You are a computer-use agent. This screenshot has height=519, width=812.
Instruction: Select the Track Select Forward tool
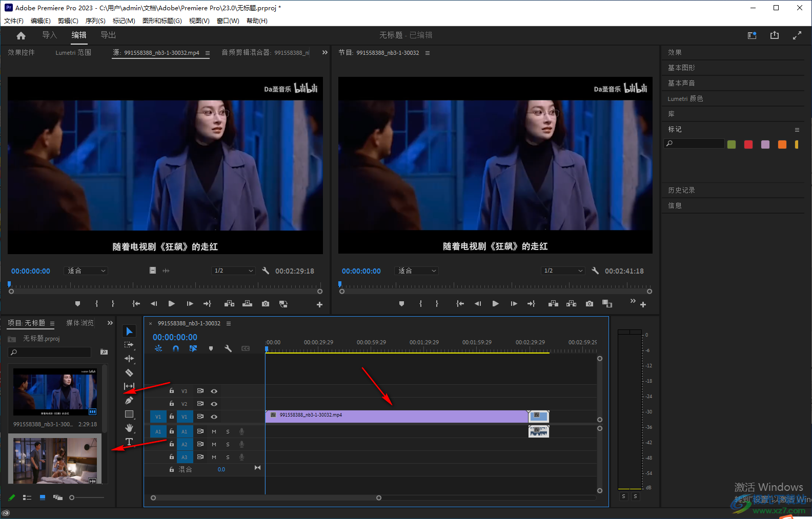[129, 345]
